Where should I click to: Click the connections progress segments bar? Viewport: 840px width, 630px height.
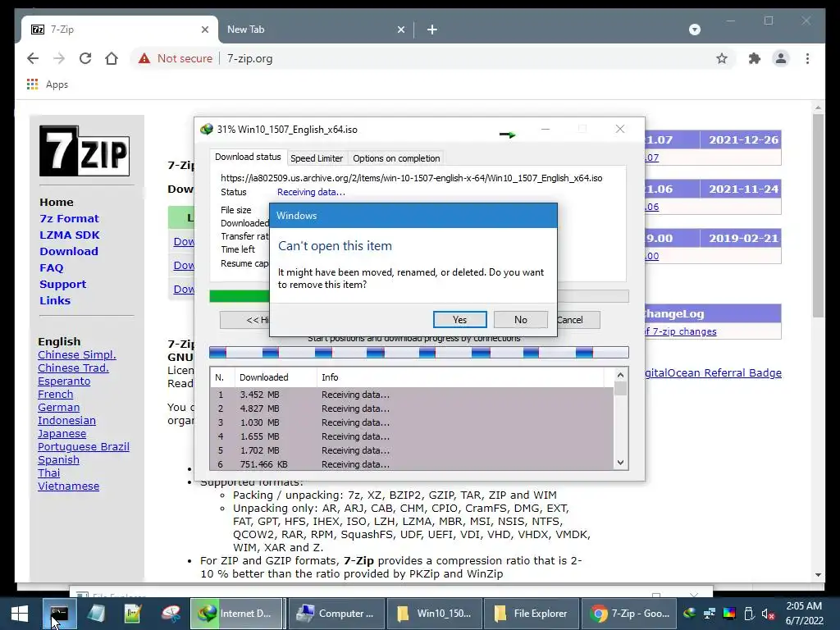[x=418, y=352]
